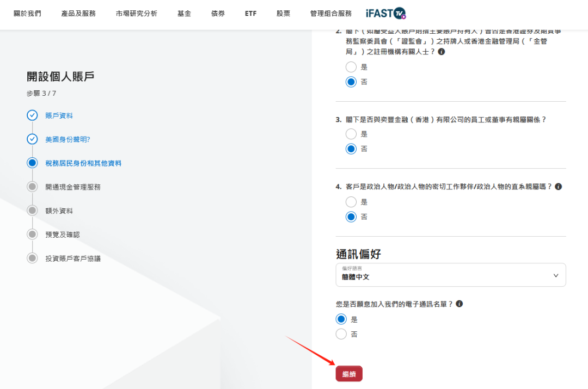The height and width of the screenshot is (389, 588).
Task: Click the 額外資料 step circle
Action: coord(32,211)
